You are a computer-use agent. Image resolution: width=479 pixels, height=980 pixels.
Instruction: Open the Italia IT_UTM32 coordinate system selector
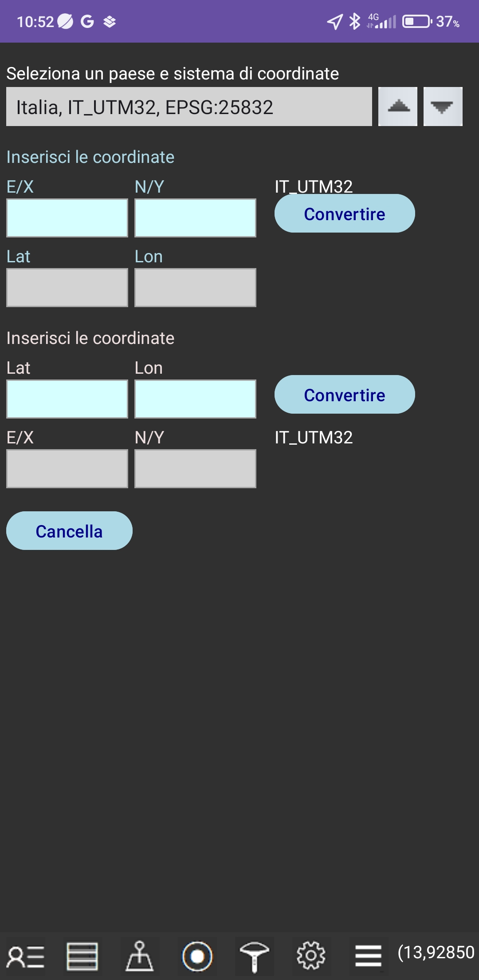(x=189, y=107)
